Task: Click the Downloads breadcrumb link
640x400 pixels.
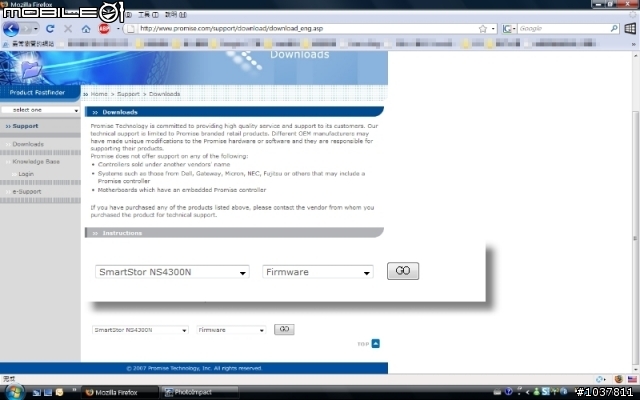Action: 164,94
